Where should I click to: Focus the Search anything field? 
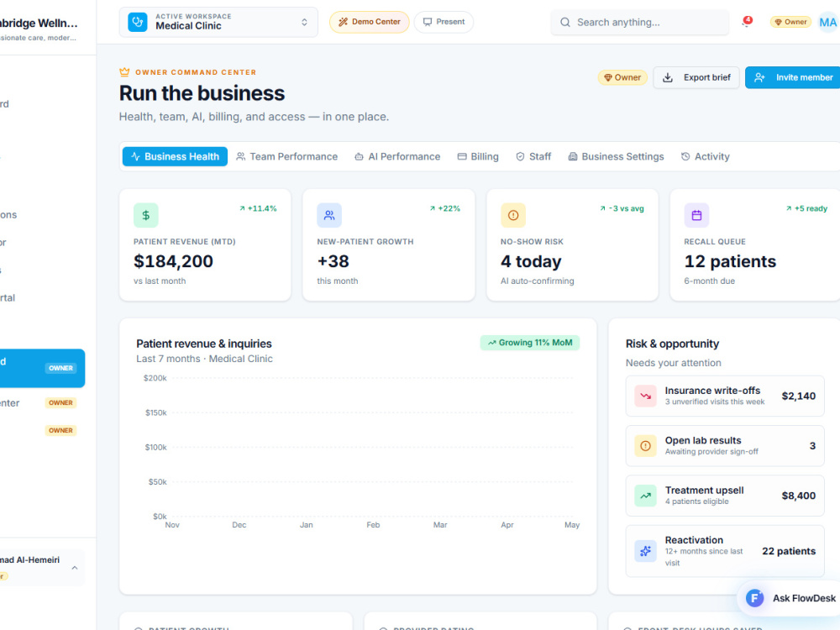coord(639,23)
